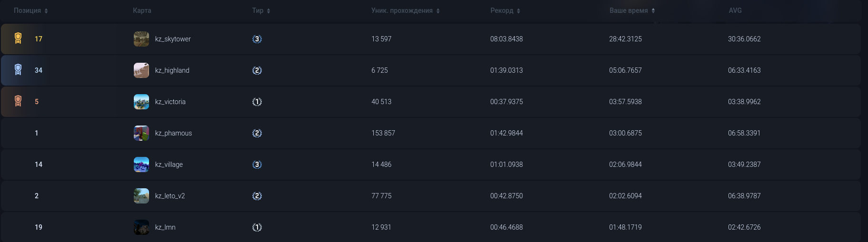Open the kz_leto_v2 map link
The width and height of the screenshot is (868, 242).
tap(170, 196)
